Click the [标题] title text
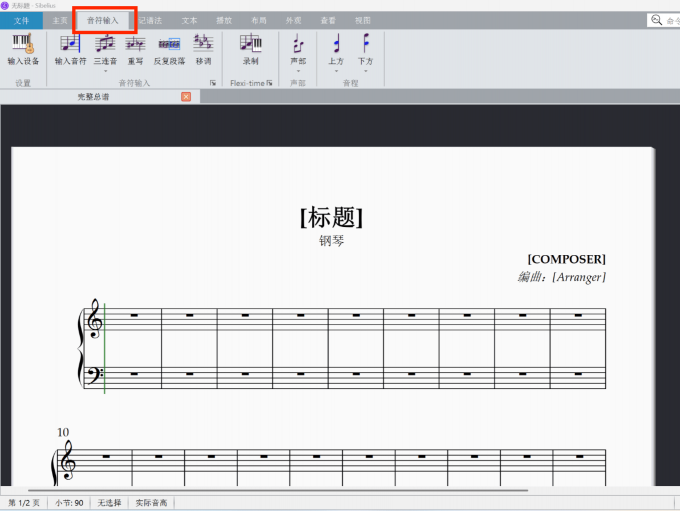680x511 pixels. [332, 217]
